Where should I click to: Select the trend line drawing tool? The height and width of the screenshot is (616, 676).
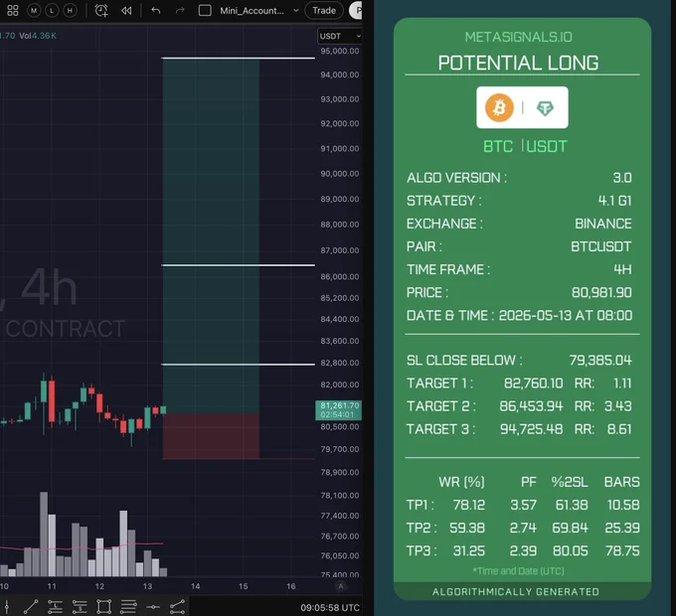point(31,607)
